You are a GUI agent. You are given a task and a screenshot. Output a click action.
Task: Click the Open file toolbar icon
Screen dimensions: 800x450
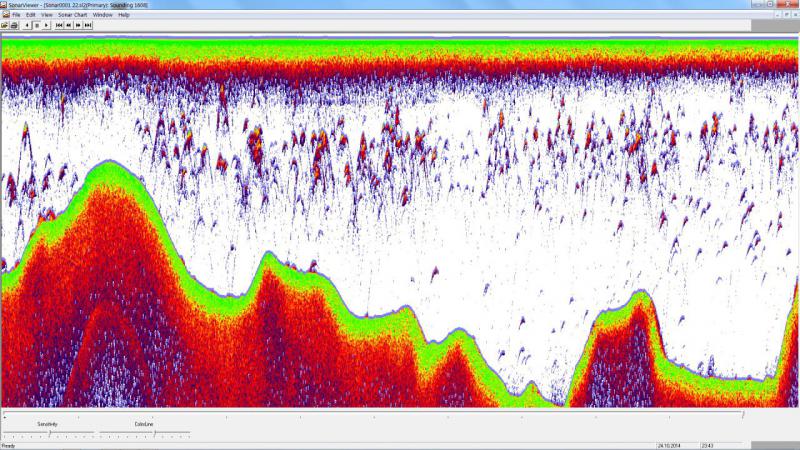(x=5, y=25)
